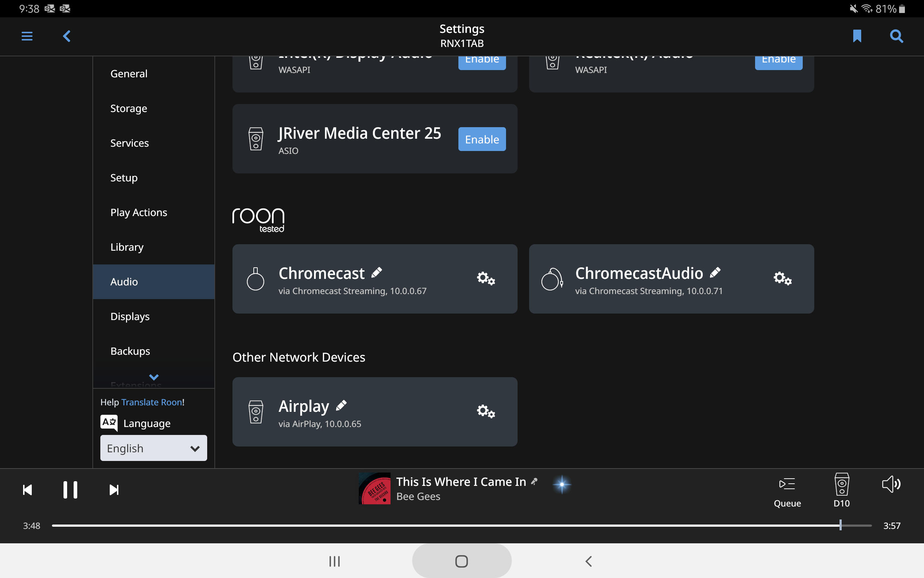Skip to the next track

[114, 490]
